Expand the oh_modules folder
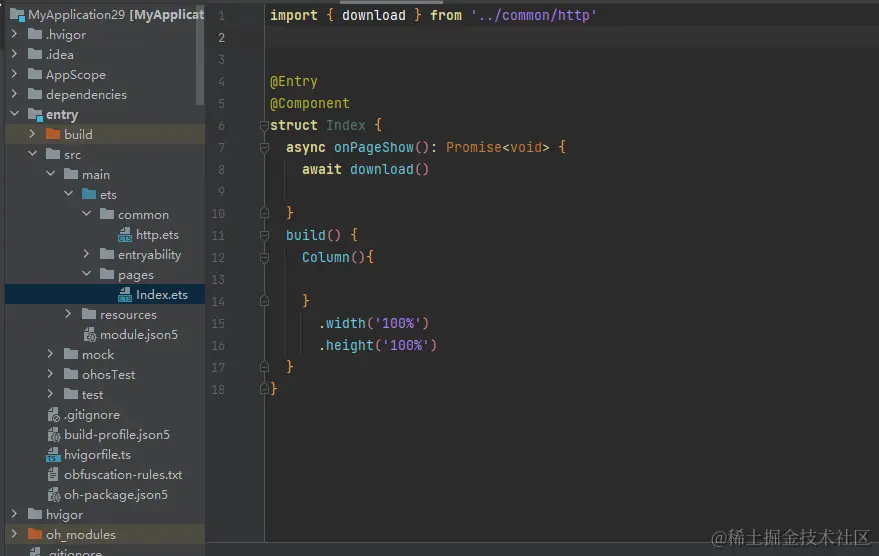879x556 pixels. (15, 534)
